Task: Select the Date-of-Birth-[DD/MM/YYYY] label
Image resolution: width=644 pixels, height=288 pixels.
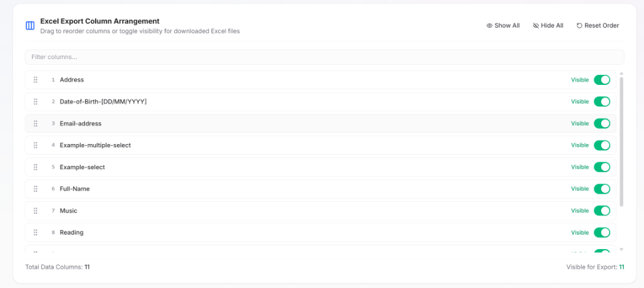Action: point(103,101)
